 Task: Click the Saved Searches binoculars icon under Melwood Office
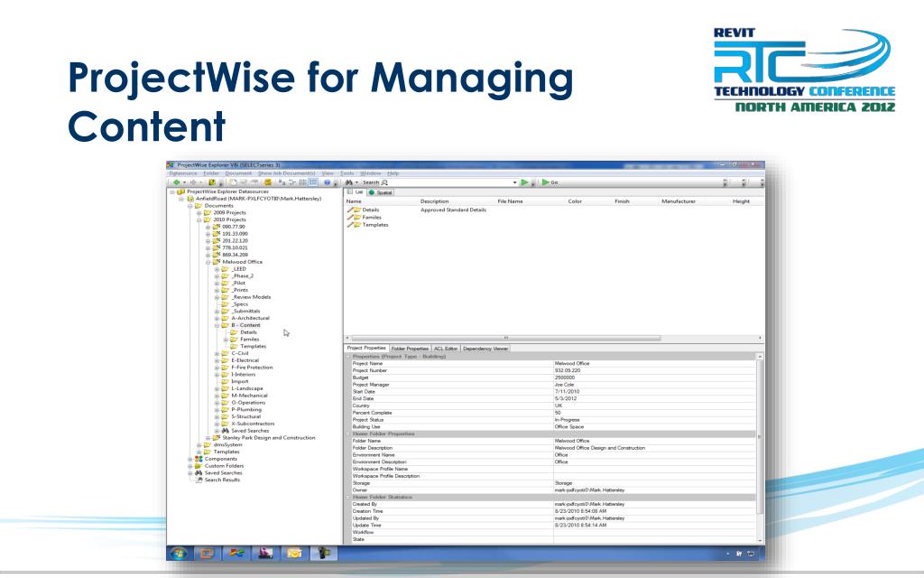225,431
